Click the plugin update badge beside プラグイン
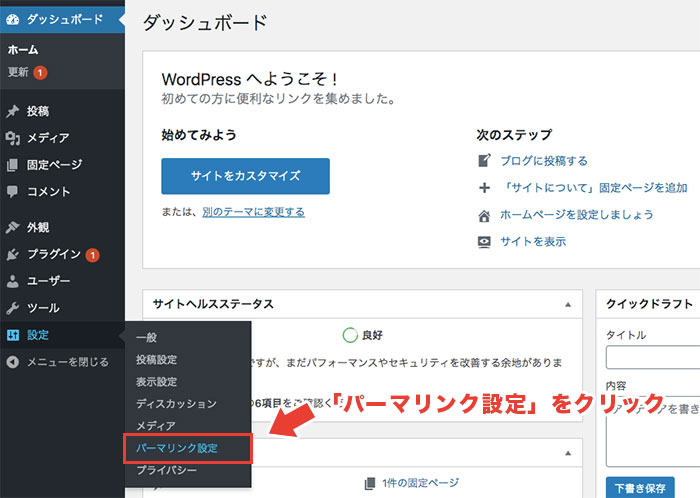The height and width of the screenshot is (498, 700). tap(92, 255)
